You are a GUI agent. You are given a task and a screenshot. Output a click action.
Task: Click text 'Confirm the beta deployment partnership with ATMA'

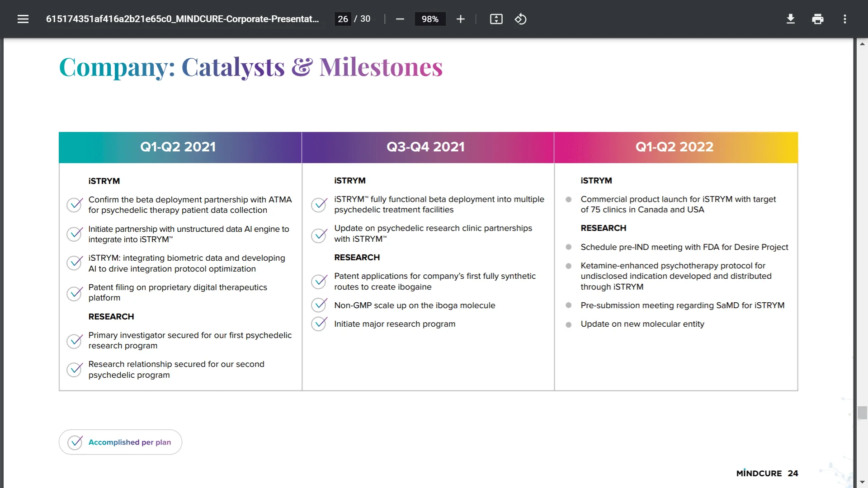point(190,200)
